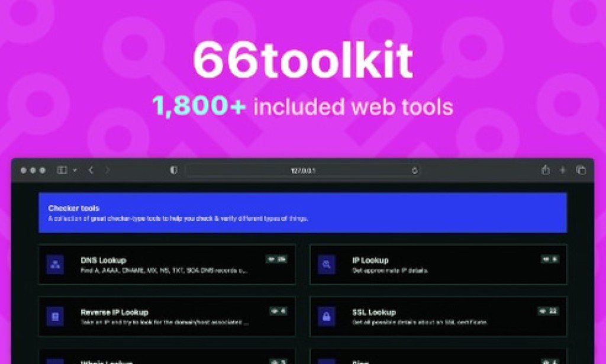Click IP Lookup description about approximate IP details
606x364 pixels.
click(390, 270)
